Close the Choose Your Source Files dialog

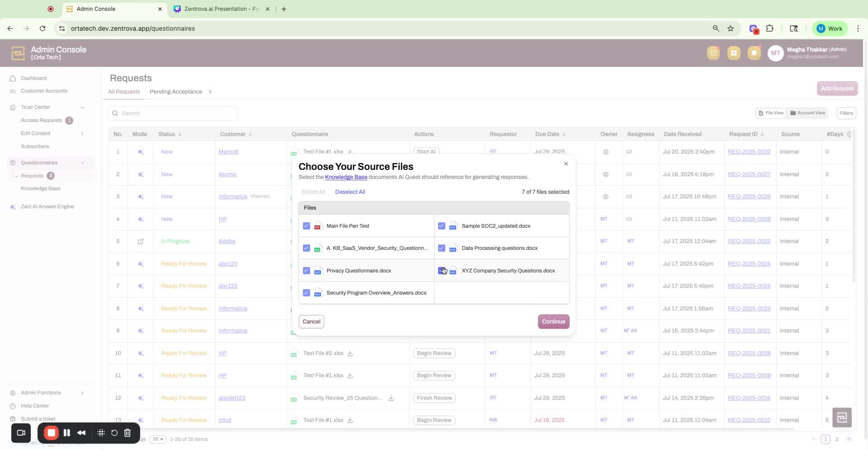[566, 164]
